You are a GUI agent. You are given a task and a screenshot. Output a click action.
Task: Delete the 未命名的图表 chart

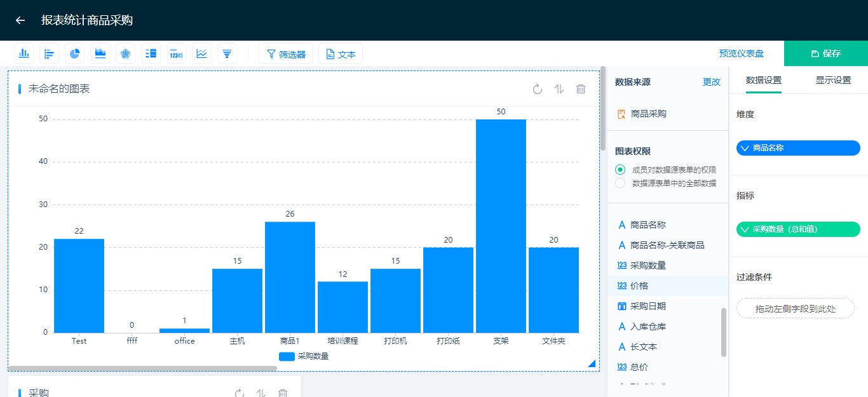tap(581, 89)
